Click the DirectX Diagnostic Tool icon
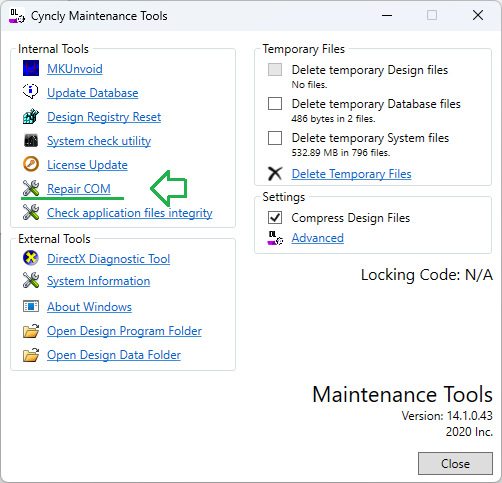Screen dimensions: 502x483 (x=31, y=258)
